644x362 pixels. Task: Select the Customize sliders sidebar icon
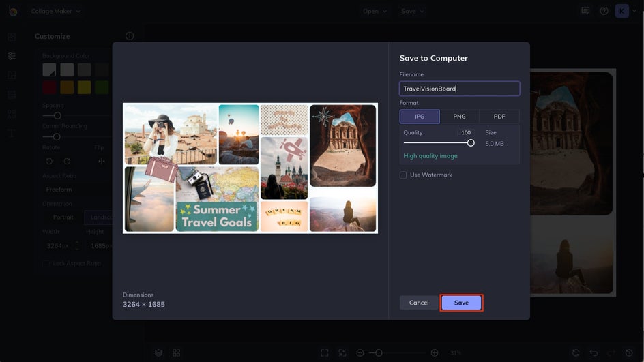12,56
